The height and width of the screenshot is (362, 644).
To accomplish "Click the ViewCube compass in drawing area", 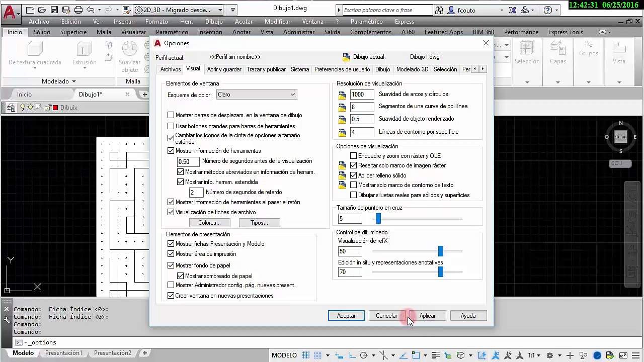I will click(620, 137).
